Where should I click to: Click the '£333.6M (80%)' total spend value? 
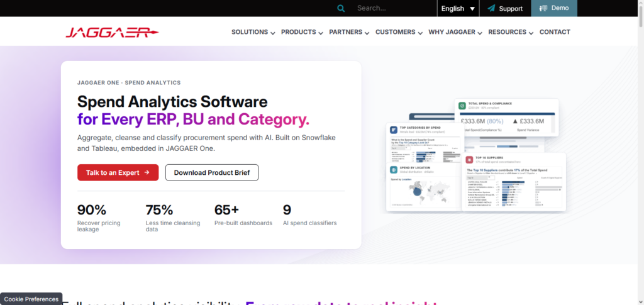pyautogui.click(x=482, y=121)
